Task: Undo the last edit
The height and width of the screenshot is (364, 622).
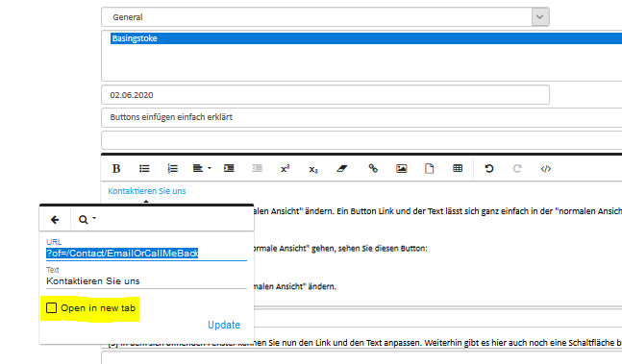Action: pos(489,169)
